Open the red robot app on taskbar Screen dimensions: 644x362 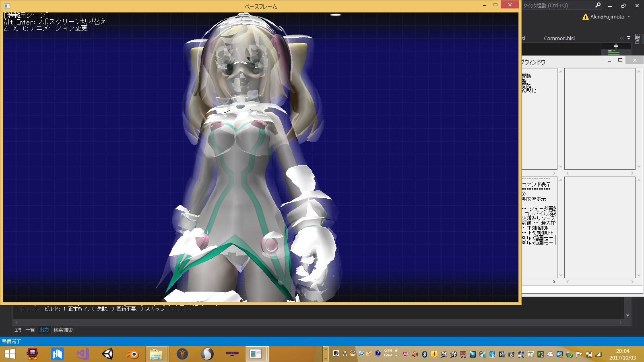pyautogui.click(x=33, y=354)
